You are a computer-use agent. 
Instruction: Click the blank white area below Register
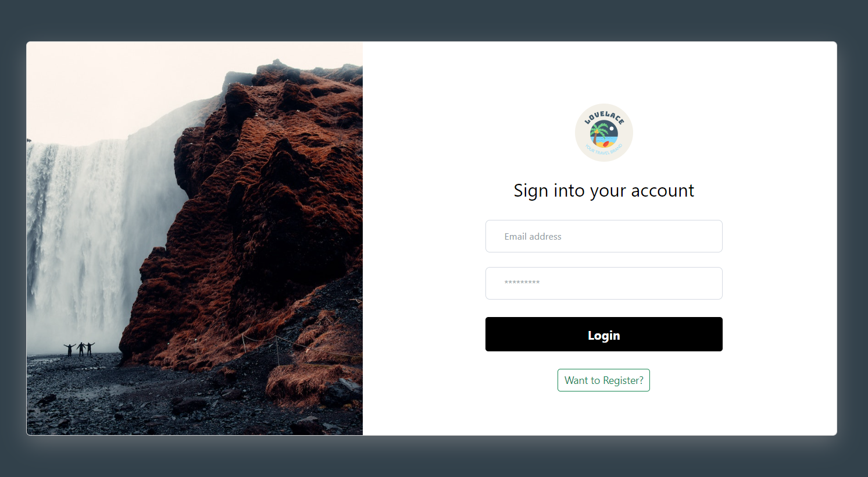[603, 414]
